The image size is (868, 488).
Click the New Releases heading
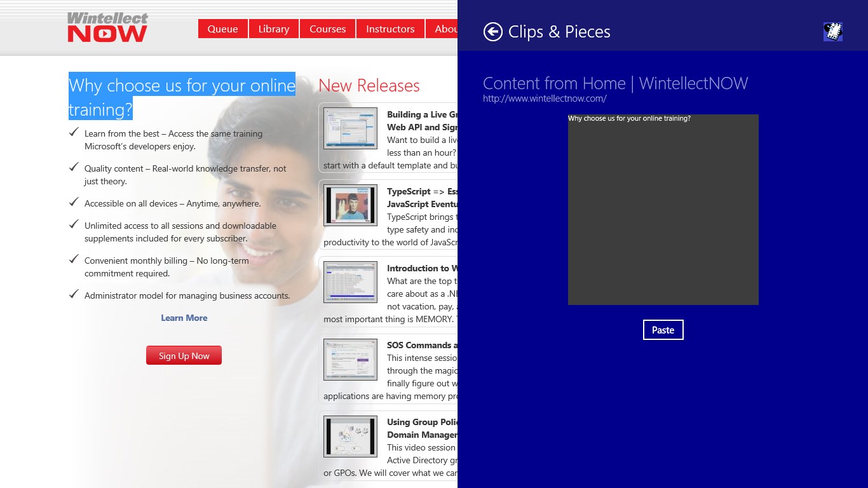369,85
